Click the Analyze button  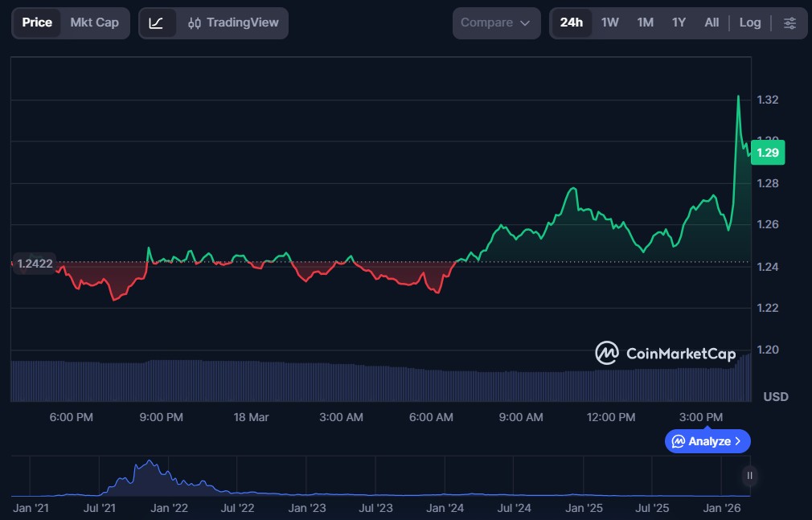pos(707,441)
